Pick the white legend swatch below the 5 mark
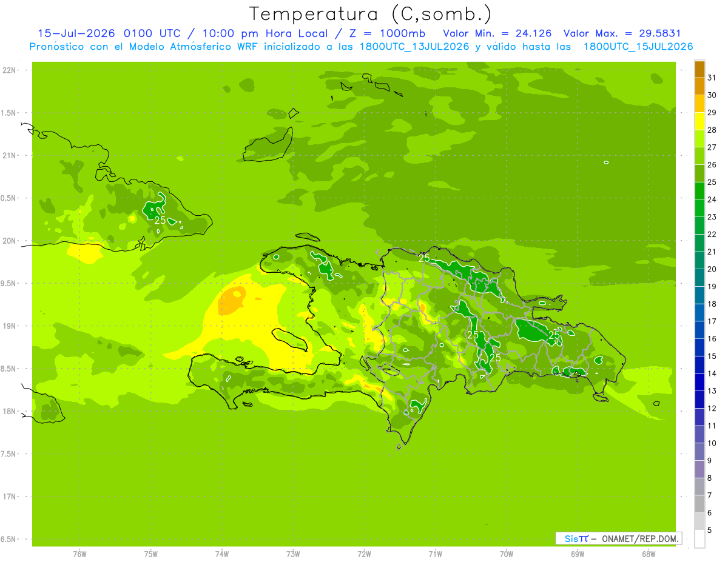 pos(699,539)
